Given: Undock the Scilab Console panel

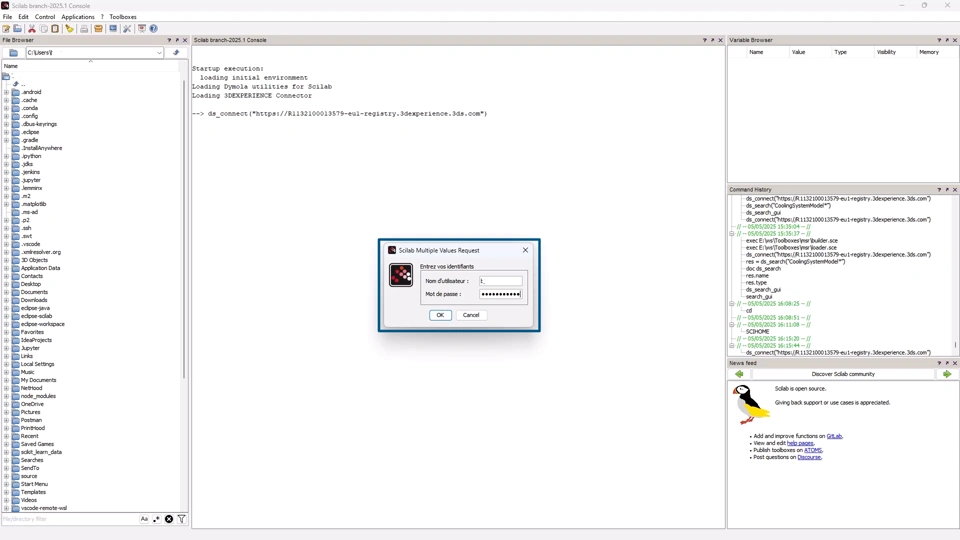Looking at the screenshot, I should click(713, 40).
